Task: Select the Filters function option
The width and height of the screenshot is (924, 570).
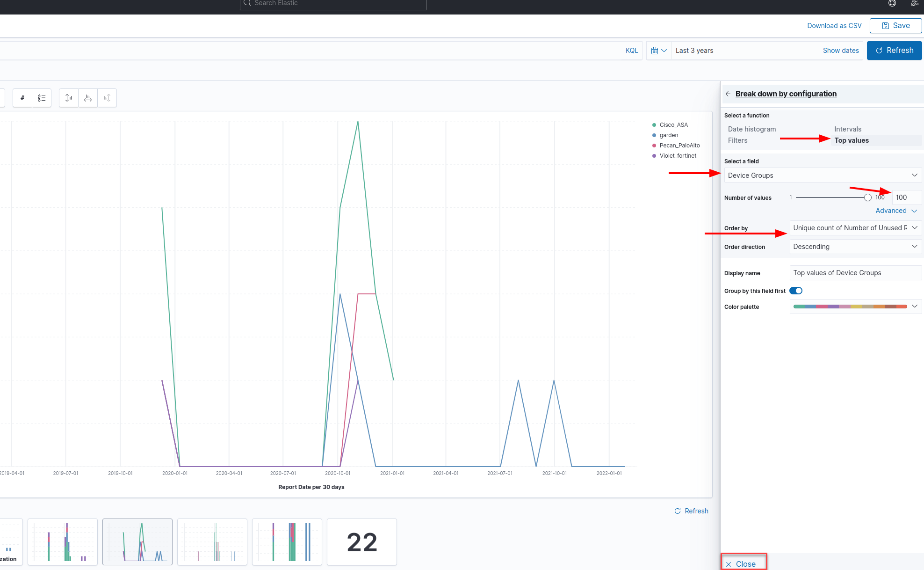Action: tap(737, 140)
